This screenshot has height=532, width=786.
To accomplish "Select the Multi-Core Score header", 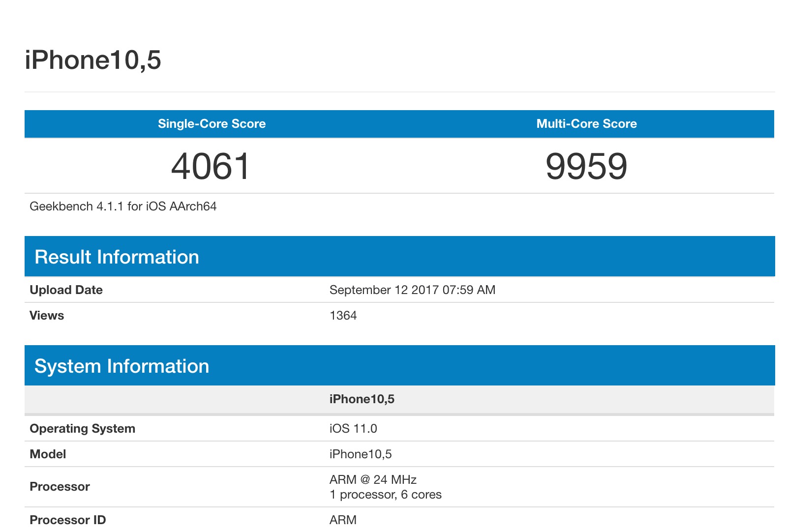I will point(586,124).
